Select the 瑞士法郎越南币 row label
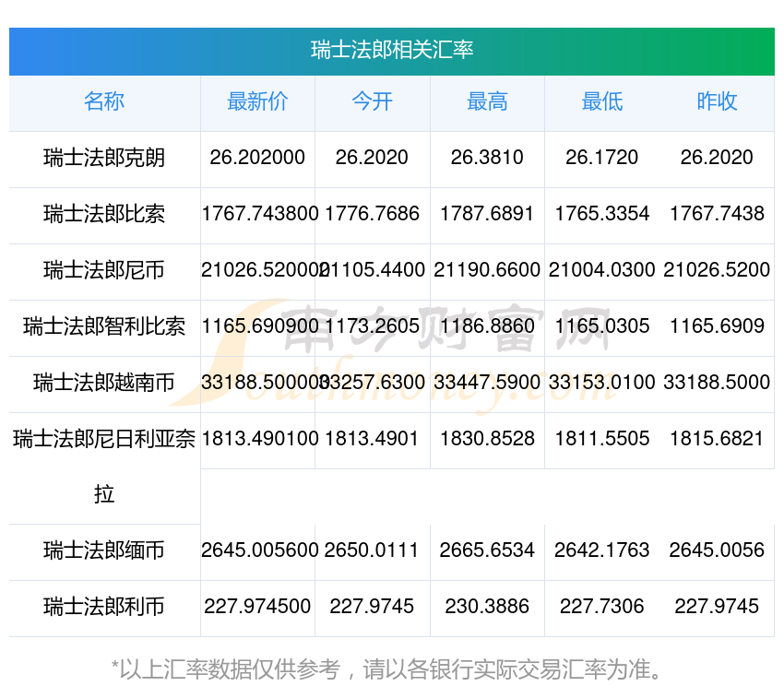Viewport: 784px width, 698px height. click(x=104, y=383)
